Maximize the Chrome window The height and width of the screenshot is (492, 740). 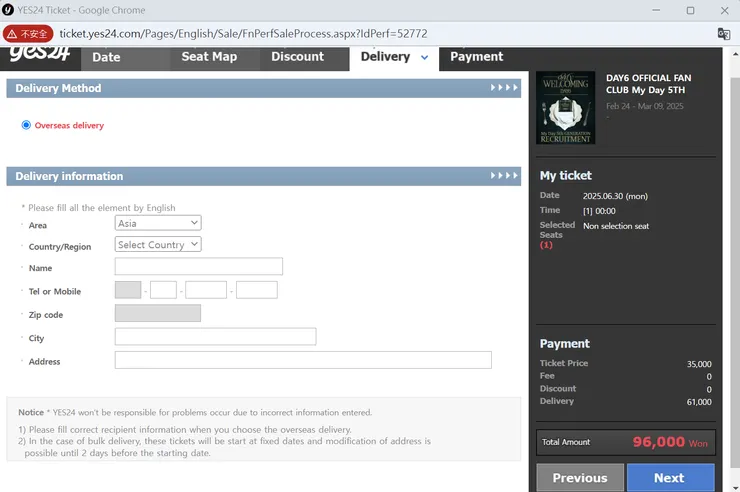(x=690, y=10)
